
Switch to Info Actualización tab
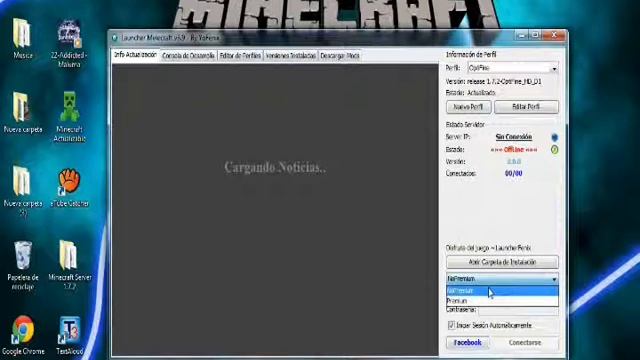(135, 55)
